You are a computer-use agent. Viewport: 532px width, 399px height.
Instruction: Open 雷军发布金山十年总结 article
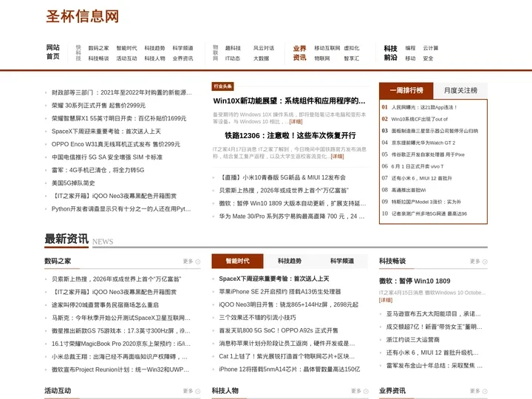(434, 366)
